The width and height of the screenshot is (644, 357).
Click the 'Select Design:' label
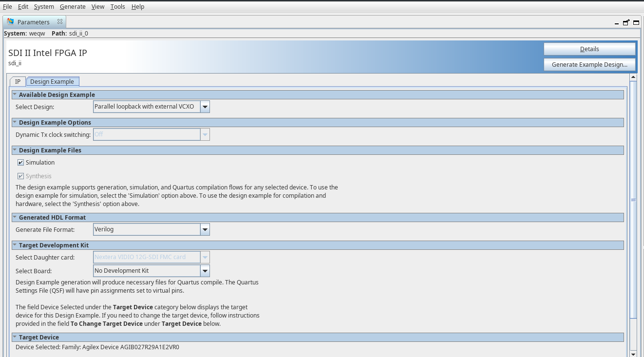pos(35,107)
